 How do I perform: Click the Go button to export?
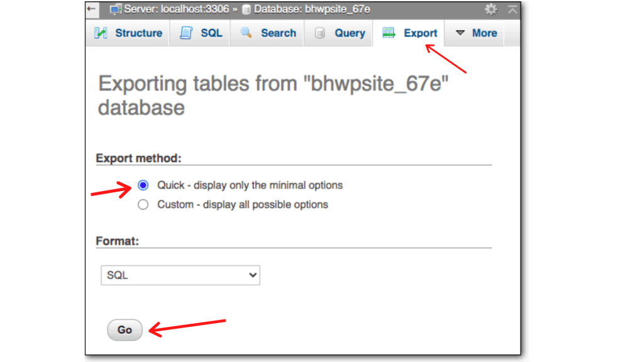(x=125, y=329)
